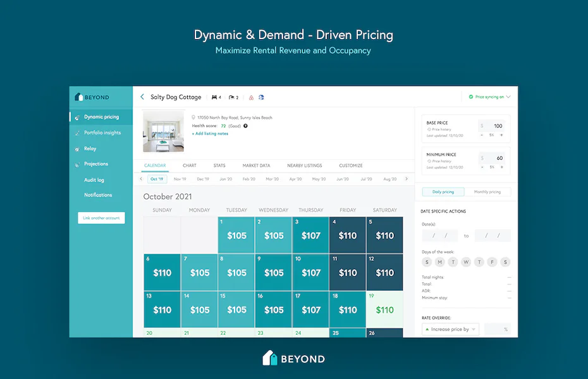This screenshot has width=588, height=379.
Task: Go to previous months with the left chevron
Action: [141, 179]
